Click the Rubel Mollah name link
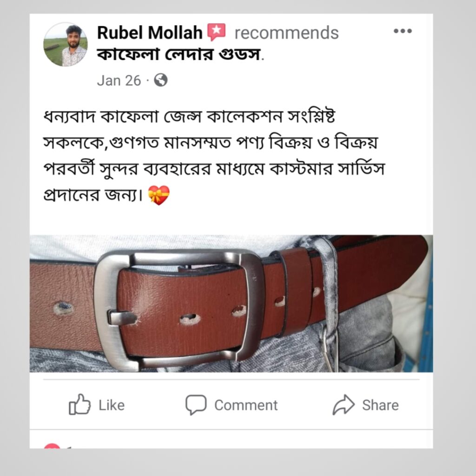Screen dimensions: 476x476 click(x=150, y=33)
